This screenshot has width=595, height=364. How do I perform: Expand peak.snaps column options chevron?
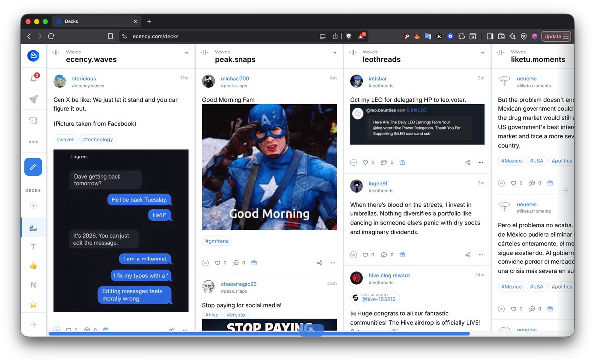coord(335,52)
